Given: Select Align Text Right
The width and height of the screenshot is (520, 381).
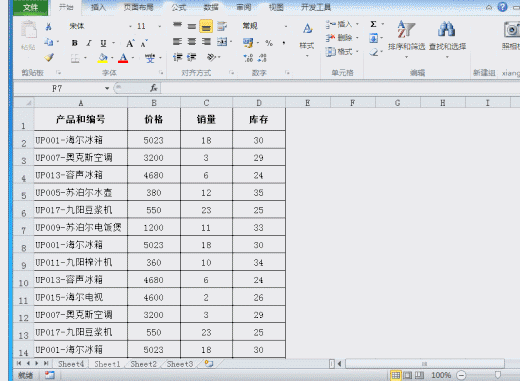Looking at the screenshot, I should (x=206, y=42).
